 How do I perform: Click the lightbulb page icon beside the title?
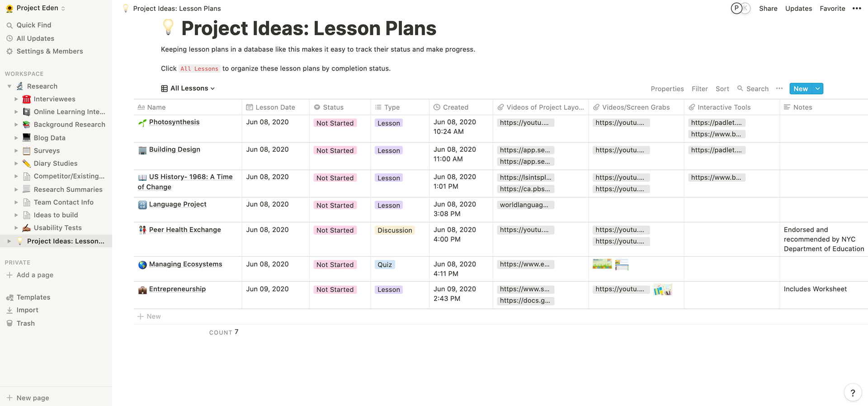pyautogui.click(x=168, y=28)
